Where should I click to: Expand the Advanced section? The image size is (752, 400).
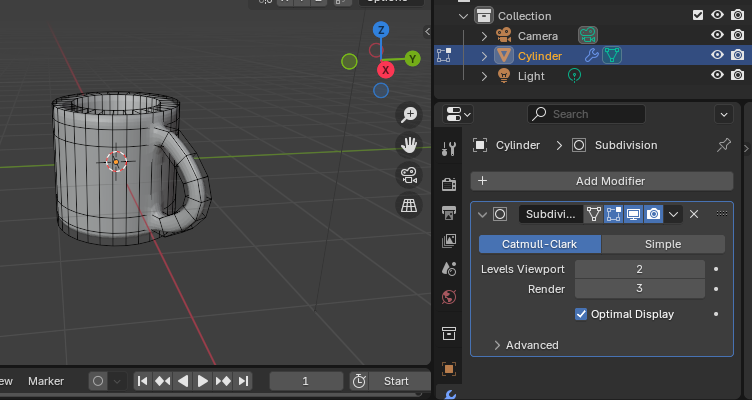(x=497, y=345)
